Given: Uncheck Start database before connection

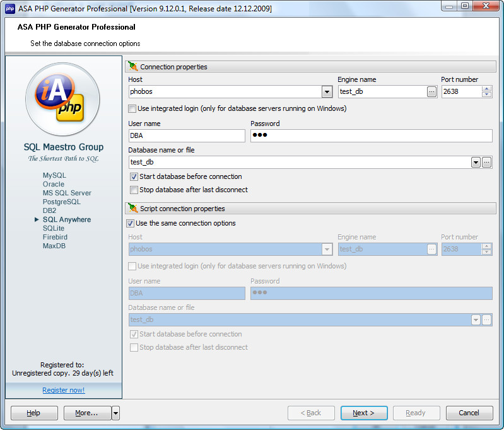Looking at the screenshot, I should (134, 176).
